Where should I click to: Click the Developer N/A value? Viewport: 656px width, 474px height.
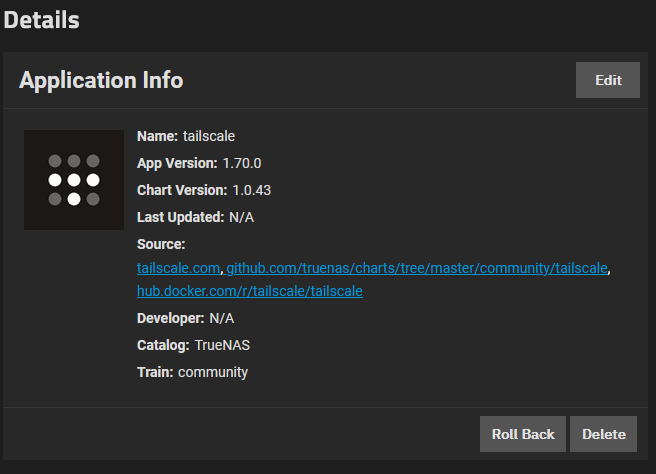221,318
